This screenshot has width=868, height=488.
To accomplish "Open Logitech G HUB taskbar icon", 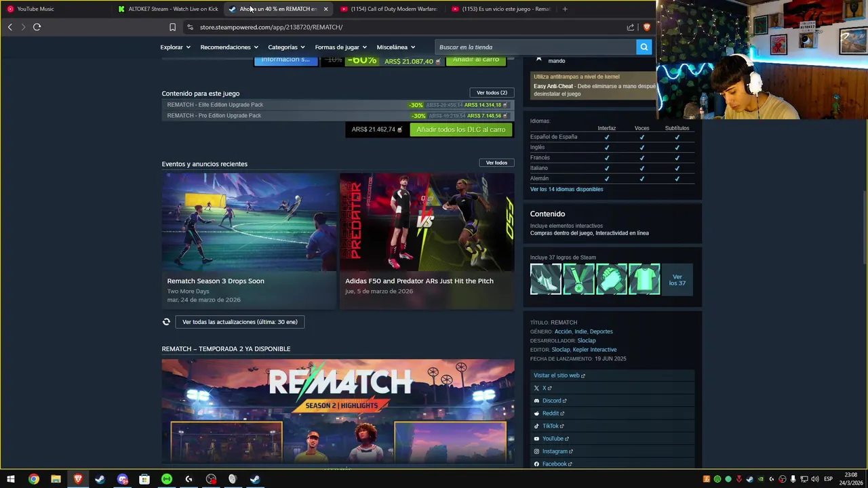I will pos(189,479).
